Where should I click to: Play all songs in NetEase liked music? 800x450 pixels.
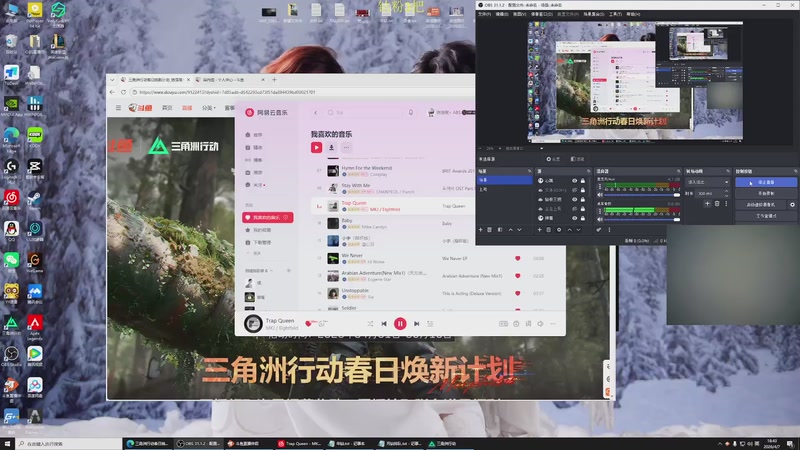[316, 147]
